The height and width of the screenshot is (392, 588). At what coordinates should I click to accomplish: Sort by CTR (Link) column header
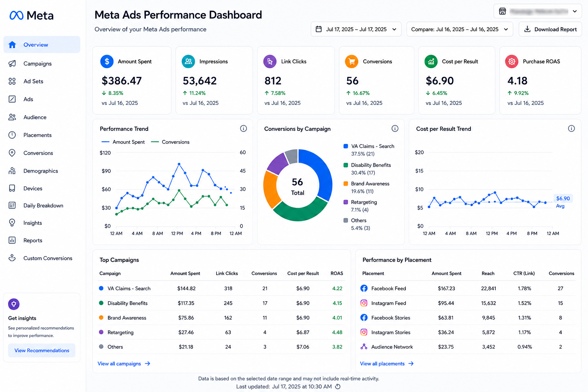524,273
